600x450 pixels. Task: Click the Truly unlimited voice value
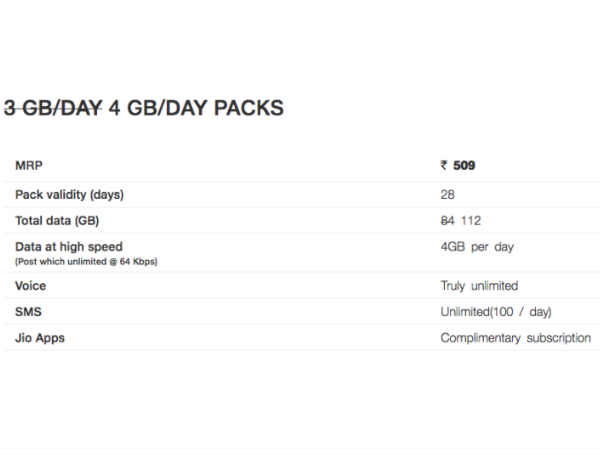pyautogui.click(x=479, y=286)
